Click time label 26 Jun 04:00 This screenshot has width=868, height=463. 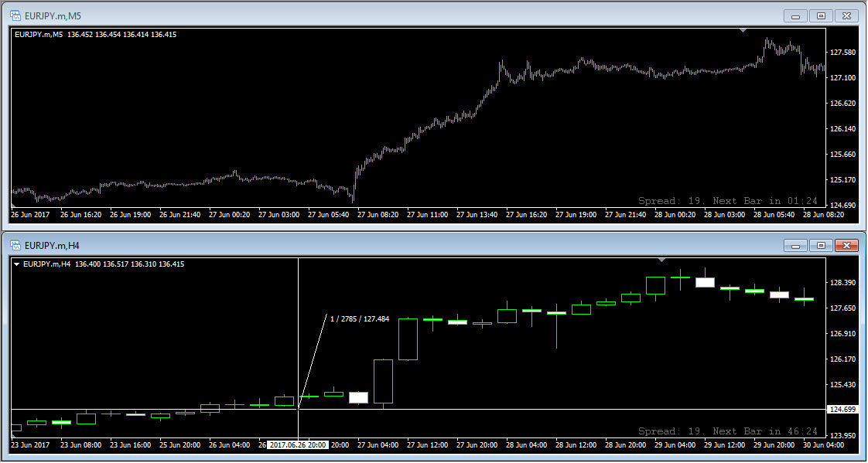coord(229,444)
